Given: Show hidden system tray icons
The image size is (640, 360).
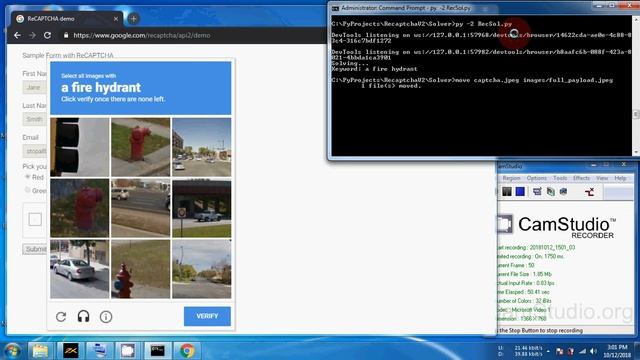Looking at the screenshot, I should point(548,351).
